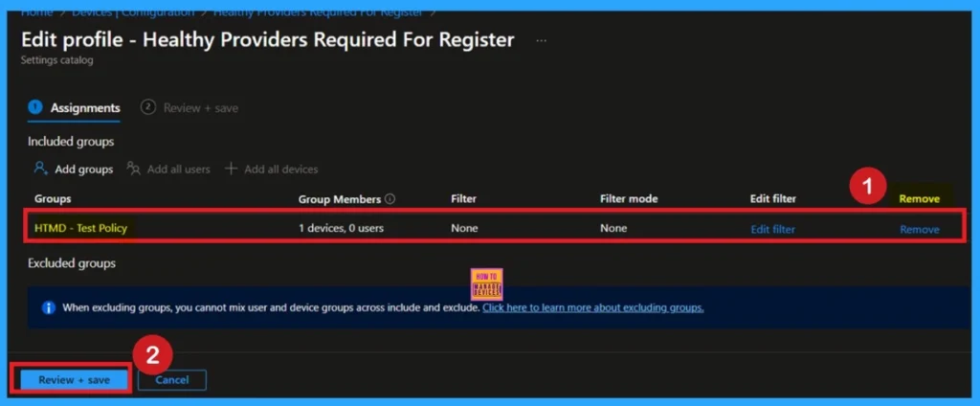Open the learn more about excluding groups link
980x406 pixels.
pyautogui.click(x=592, y=307)
